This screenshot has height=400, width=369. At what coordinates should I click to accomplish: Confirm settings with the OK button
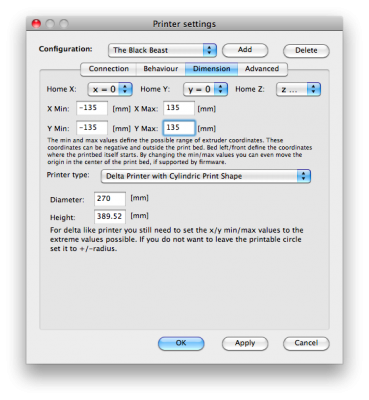pos(181,343)
